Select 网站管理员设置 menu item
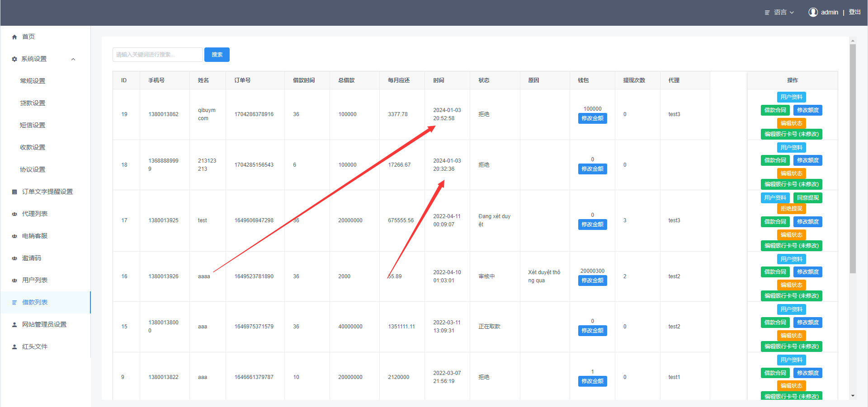Image resolution: width=868 pixels, height=407 pixels. (x=44, y=324)
